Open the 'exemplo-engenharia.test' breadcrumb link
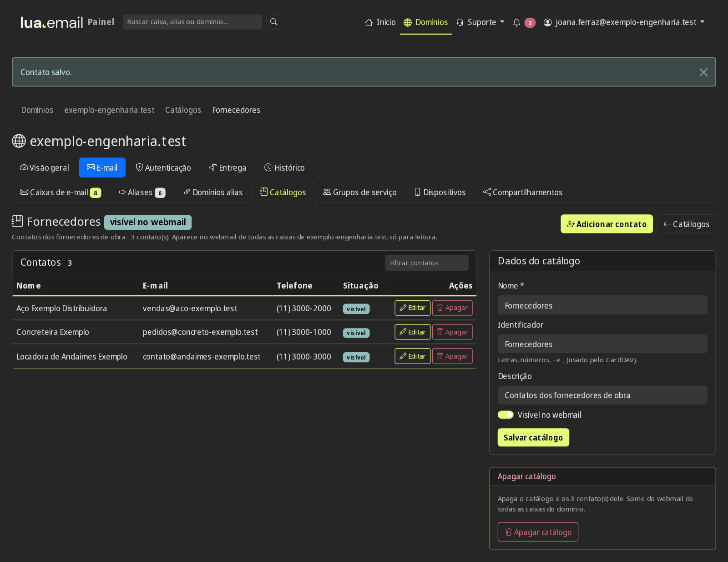Screen dimensions: 728x562 click(109, 110)
